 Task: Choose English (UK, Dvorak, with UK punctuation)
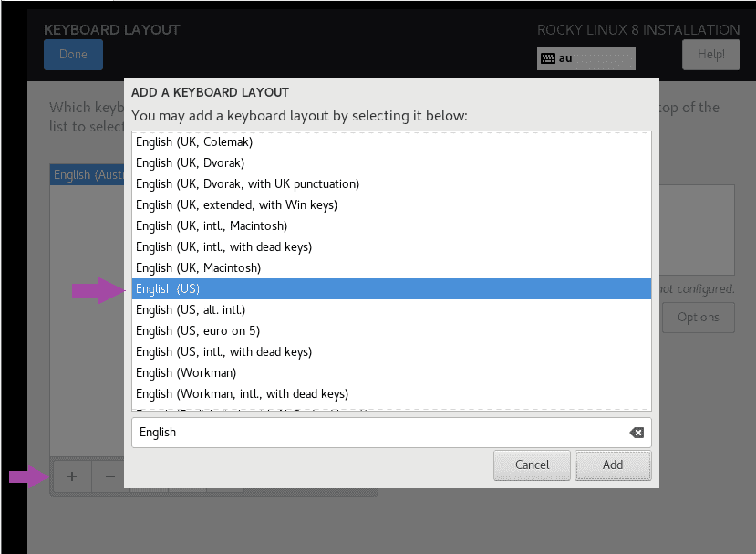(x=391, y=183)
